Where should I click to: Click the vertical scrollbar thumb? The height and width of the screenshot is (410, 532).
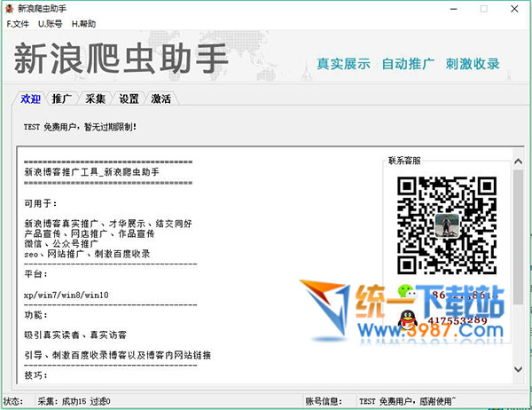518,237
